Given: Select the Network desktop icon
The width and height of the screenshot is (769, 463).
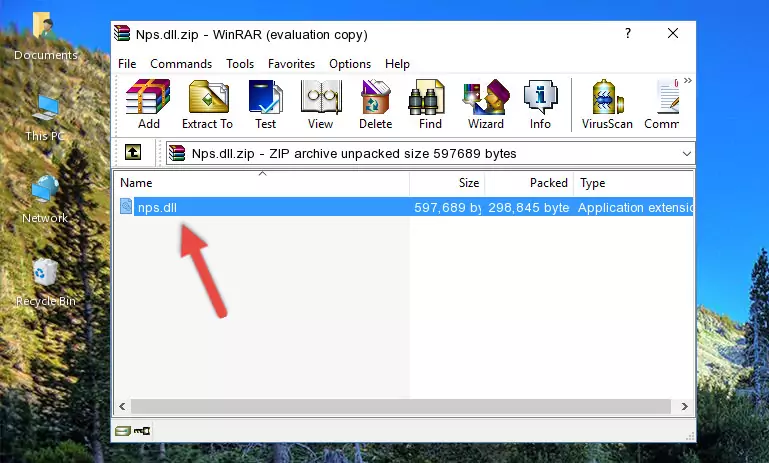Looking at the screenshot, I should (x=45, y=199).
